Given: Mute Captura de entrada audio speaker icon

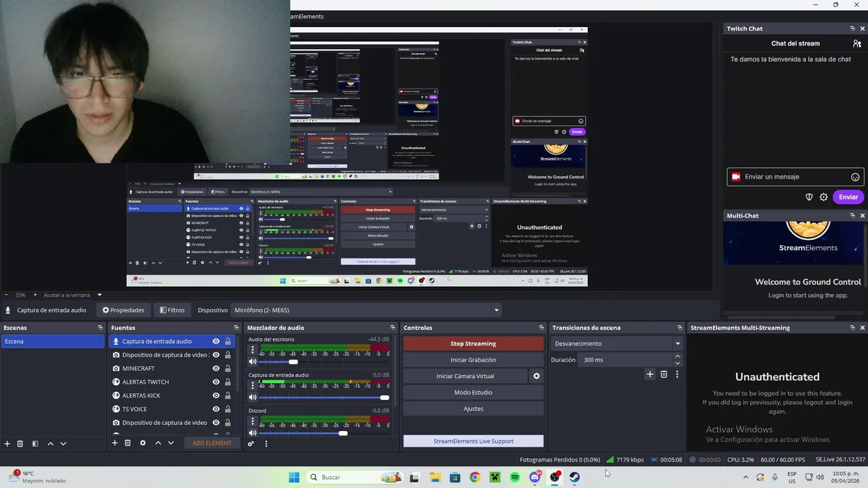Looking at the screenshot, I should [x=253, y=397].
